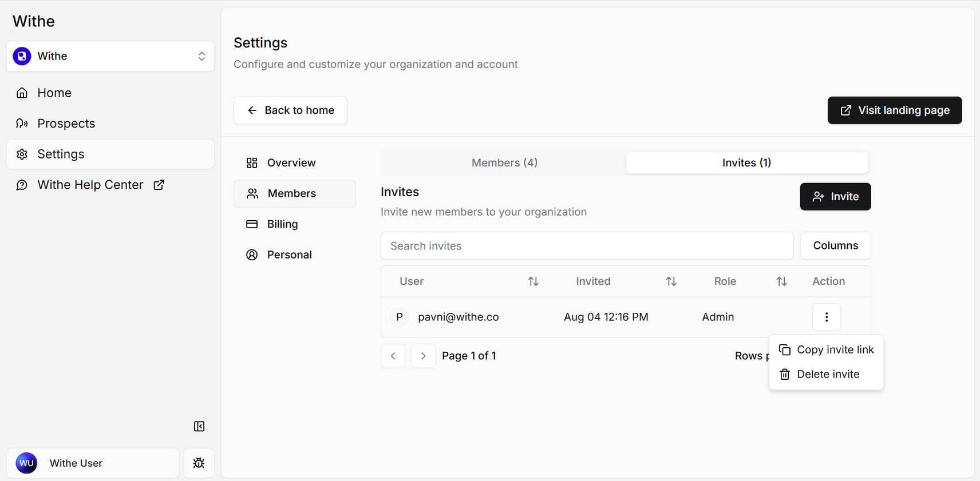Click the Aug 04 12:16 PM cell
This screenshot has width=980, height=481.
606,317
